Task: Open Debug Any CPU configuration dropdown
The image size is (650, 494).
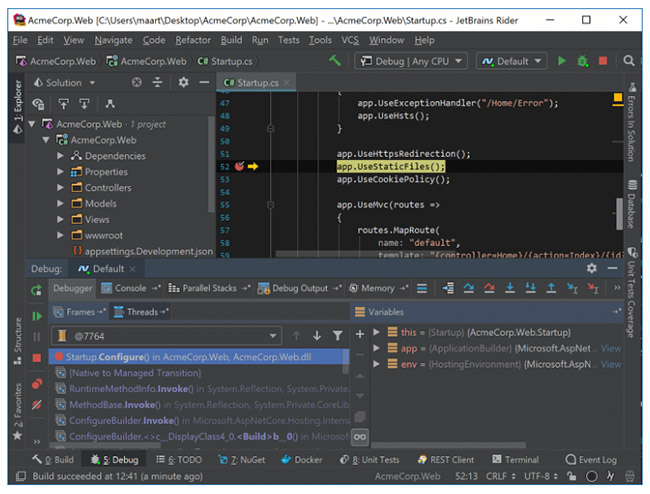Action: 411,61
